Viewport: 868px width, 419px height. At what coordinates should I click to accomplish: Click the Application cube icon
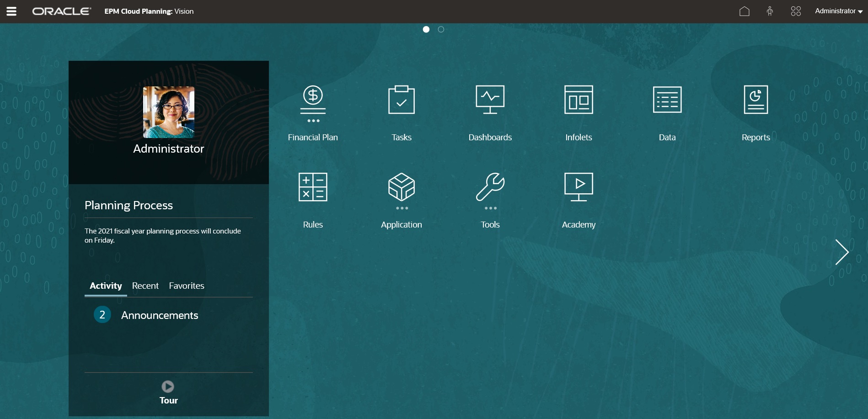click(401, 187)
